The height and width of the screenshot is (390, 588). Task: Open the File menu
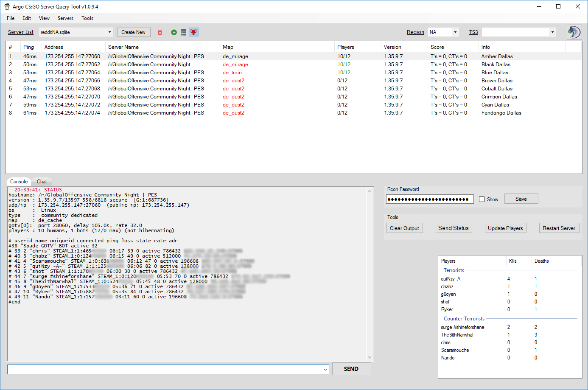11,18
